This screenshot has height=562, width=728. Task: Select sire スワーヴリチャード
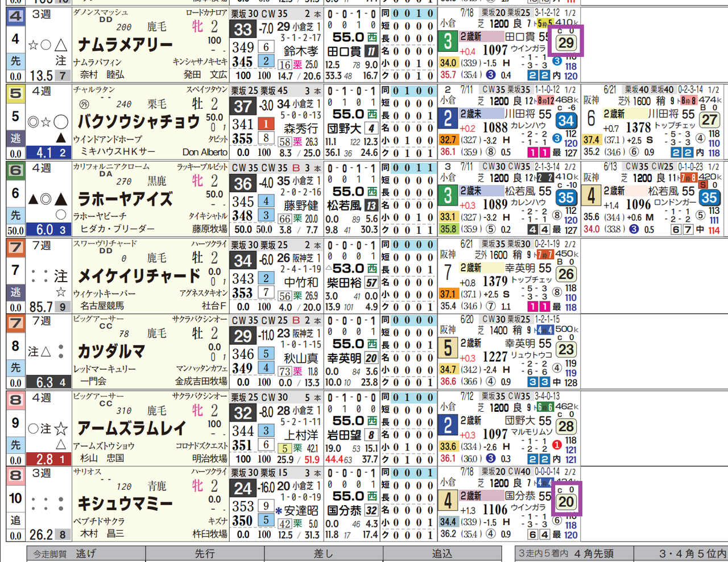click(x=105, y=243)
